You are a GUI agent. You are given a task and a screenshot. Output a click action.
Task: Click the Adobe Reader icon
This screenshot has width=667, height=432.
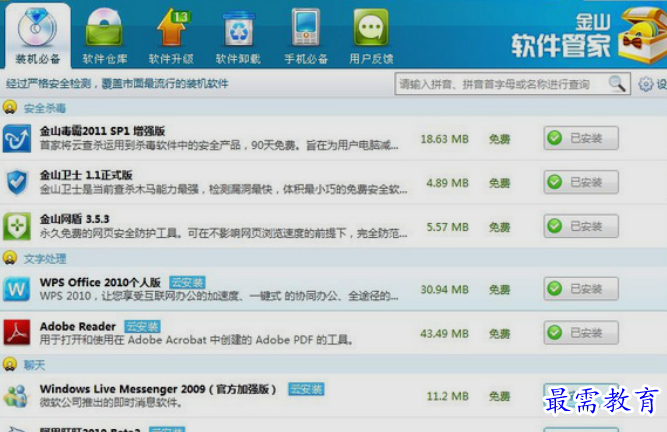click(x=17, y=333)
